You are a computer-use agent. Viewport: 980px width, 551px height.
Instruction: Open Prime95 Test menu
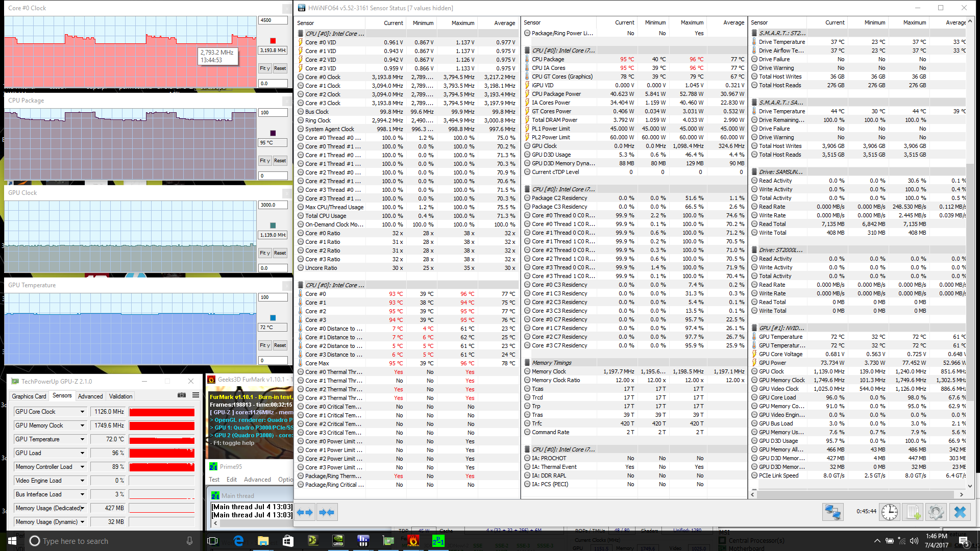[214, 480]
